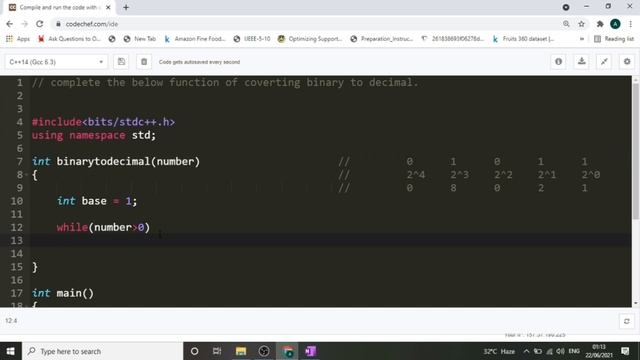Viewport: 640px width, 360px height.
Task: Collapse the fold arrow at line 8
Action: (27, 175)
